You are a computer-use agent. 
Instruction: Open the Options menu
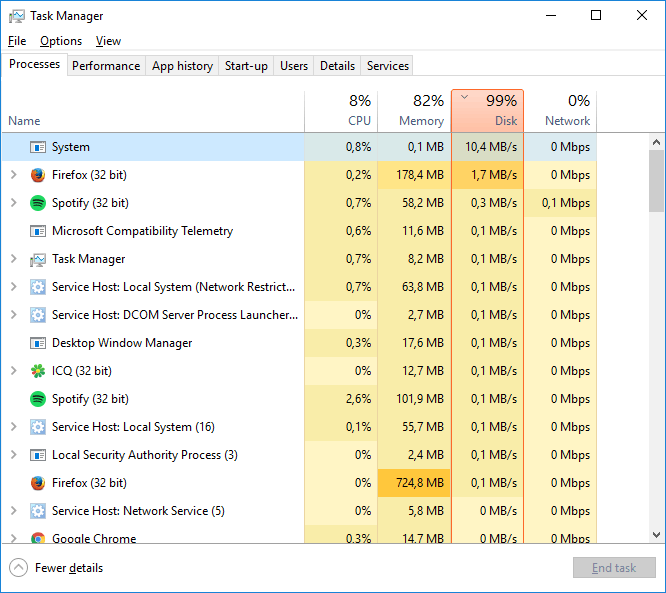pos(61,41)
